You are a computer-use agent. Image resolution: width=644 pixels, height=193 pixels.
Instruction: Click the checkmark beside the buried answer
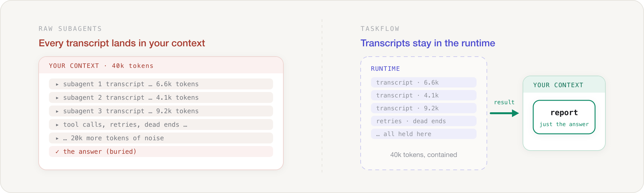57,152
